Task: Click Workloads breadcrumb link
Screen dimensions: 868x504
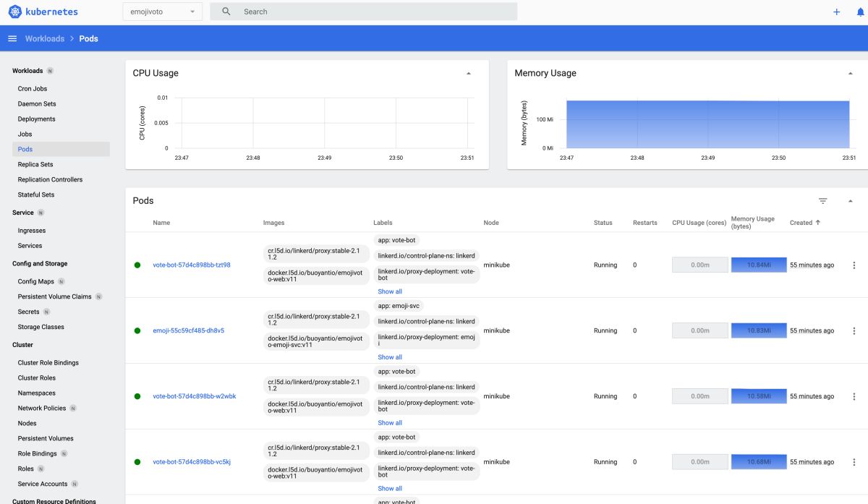Action: [x=45, y=38]
